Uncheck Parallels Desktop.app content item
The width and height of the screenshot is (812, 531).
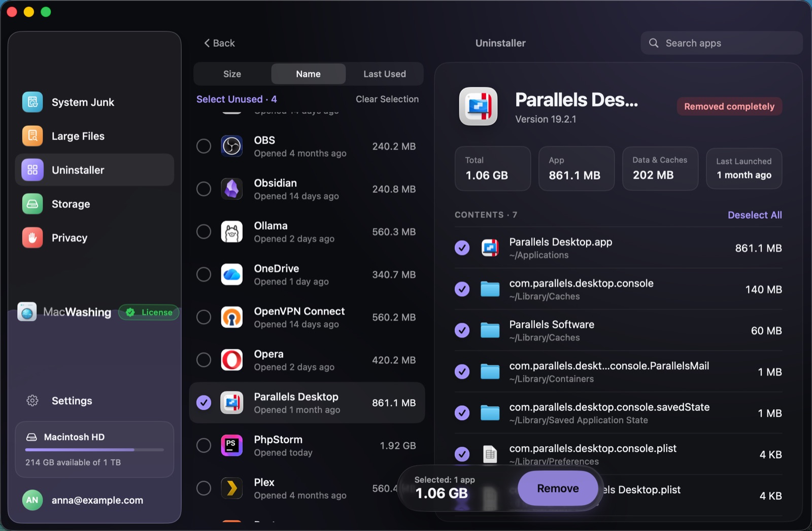[462, 248]
